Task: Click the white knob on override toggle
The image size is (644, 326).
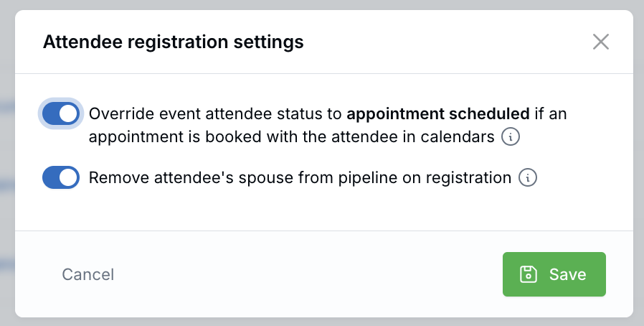Action: pyautogui.click(x=69, y=113)
